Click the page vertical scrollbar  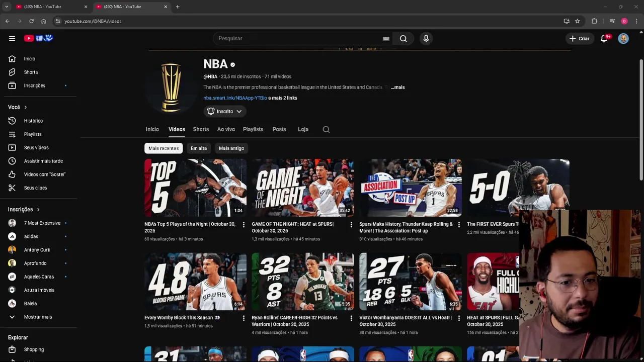tap(641, 121)
